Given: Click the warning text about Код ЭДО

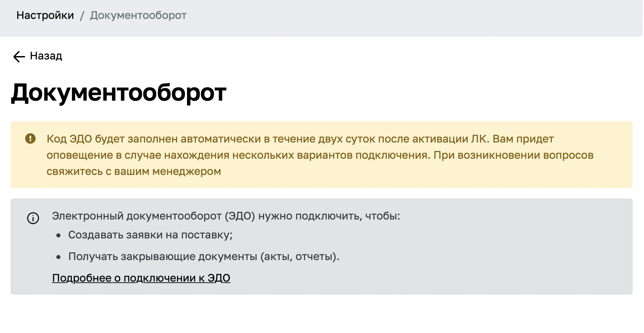Looking at the screenshot, I should pyautogui.click(x=320, y=155).
